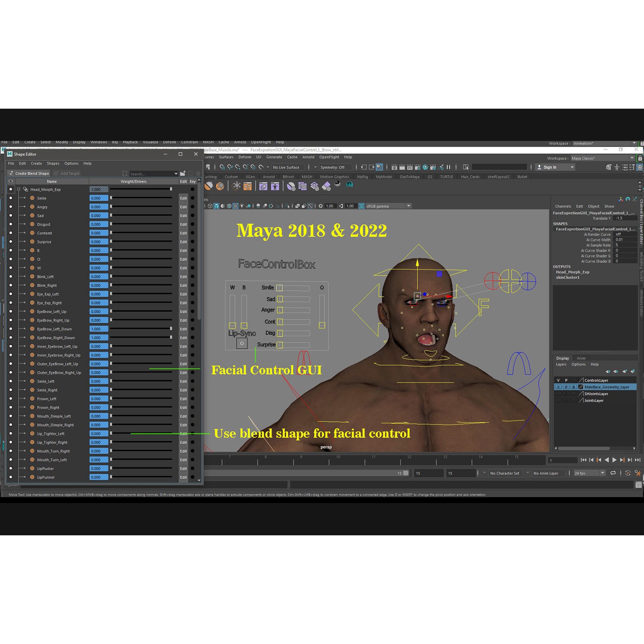The height and width of the screenshot is (644, 644).
Task: Click the Play backwards button
Action: (607, 460)
